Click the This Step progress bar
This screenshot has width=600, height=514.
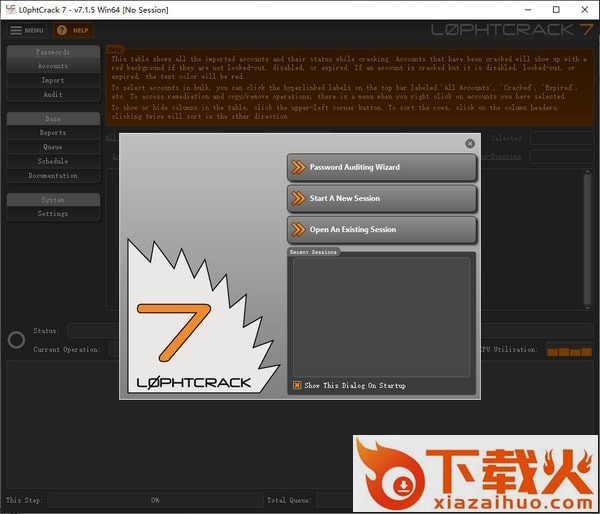pyautogui.click(x=155, y=500)
